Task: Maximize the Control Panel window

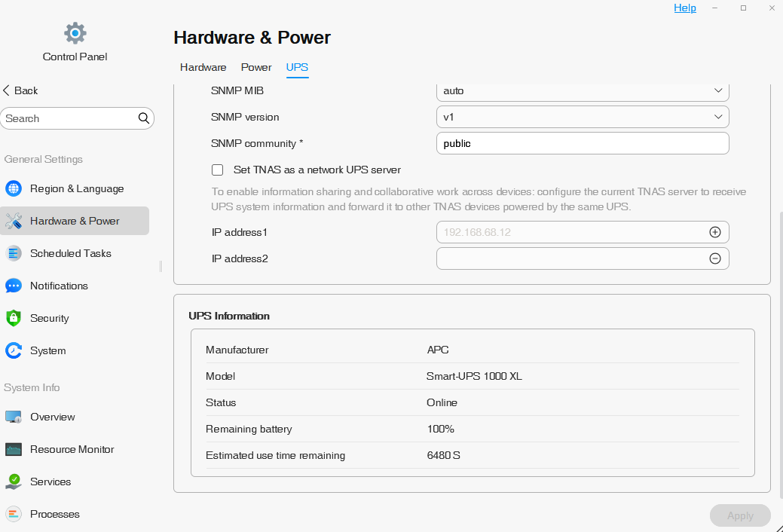Action: [x=743, y=8]
